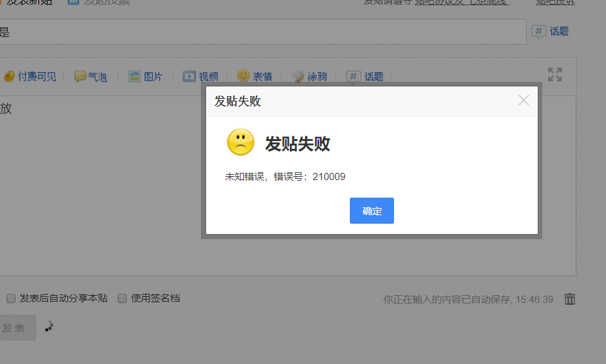Delete the auto-saved draft via trash icon
606x364 pixels.
point(570,299)
